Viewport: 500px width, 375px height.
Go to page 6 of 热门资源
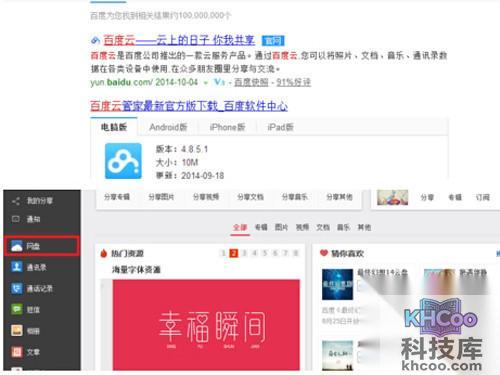pyautogui.click(x=275, y=253)
